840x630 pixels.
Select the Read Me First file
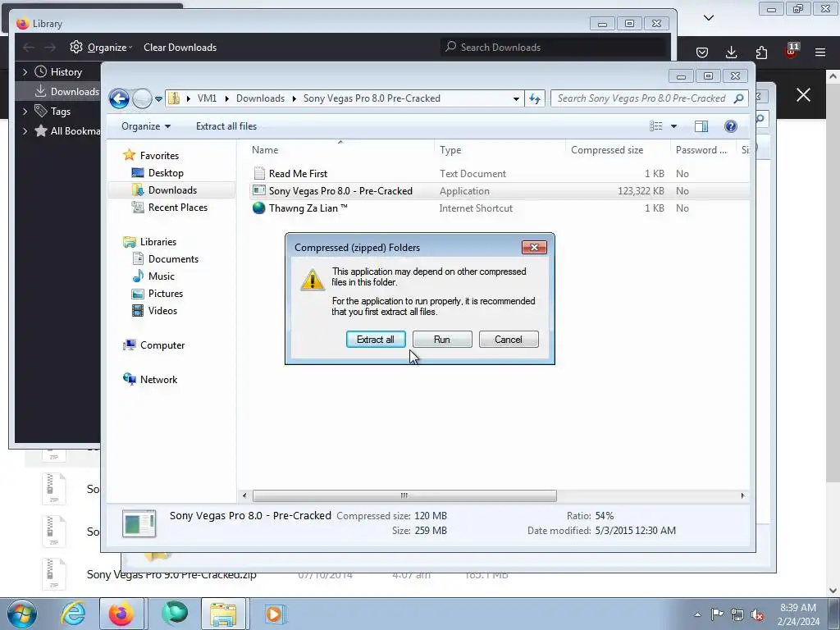click(x=298, y=174)
